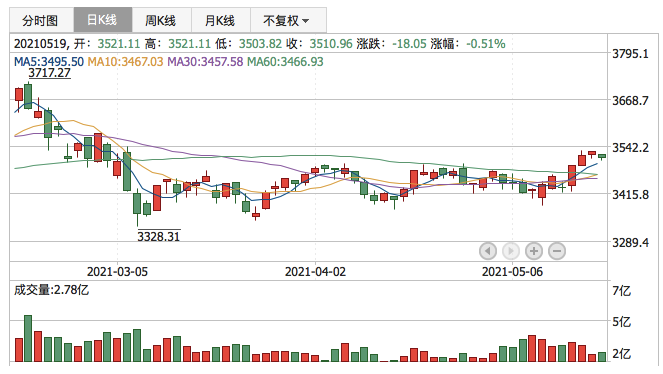The width and height of the screenshot is (663, 374).
Task: Click the MA60:3466.93 indicator label
Action: [285, 62]
